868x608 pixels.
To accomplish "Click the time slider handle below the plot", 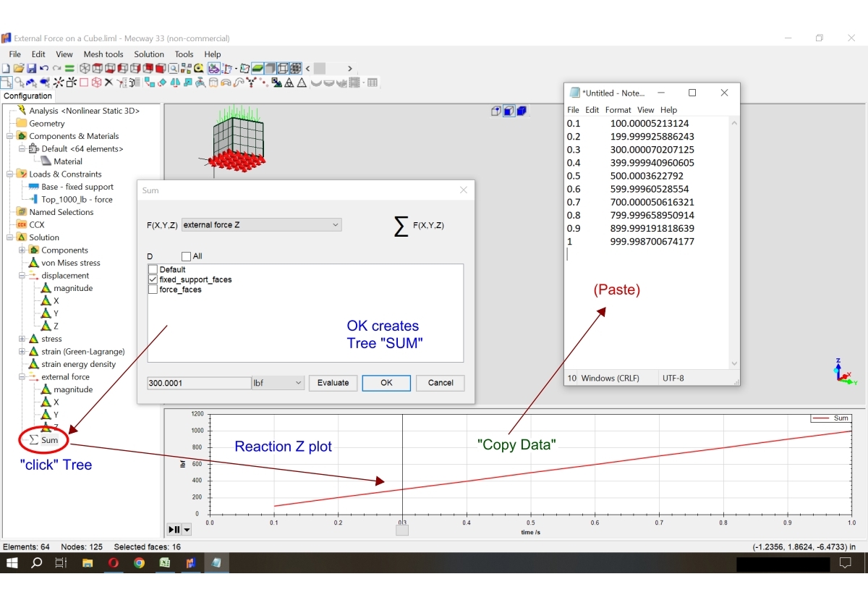I will coord(402,531).
